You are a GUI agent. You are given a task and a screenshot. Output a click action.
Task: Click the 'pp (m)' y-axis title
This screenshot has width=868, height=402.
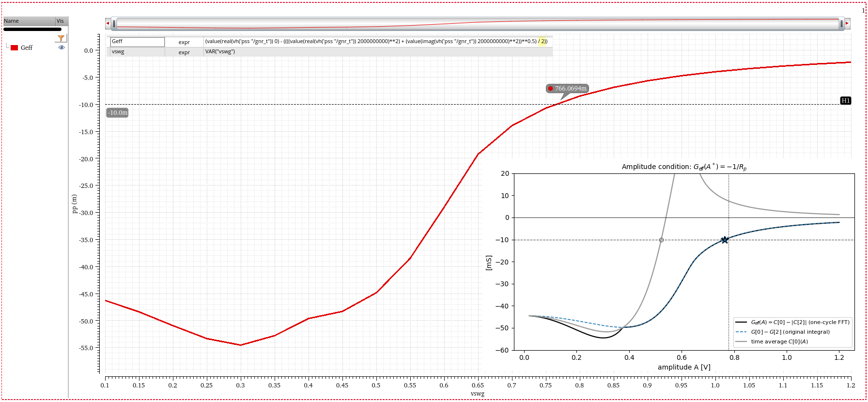74,203
